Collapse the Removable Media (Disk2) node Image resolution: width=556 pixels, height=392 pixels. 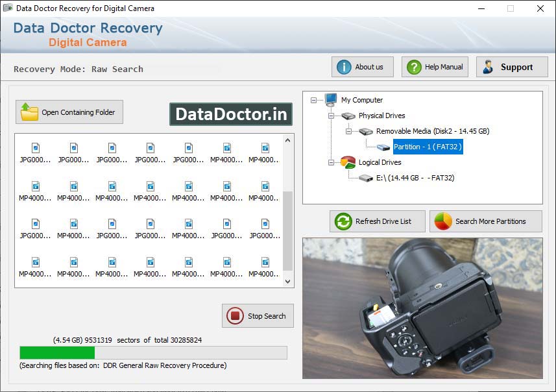pos(349,130)
